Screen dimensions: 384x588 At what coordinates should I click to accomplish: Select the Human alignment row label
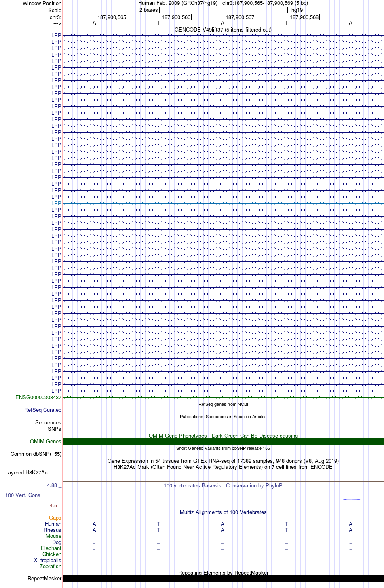click(53, 524)
